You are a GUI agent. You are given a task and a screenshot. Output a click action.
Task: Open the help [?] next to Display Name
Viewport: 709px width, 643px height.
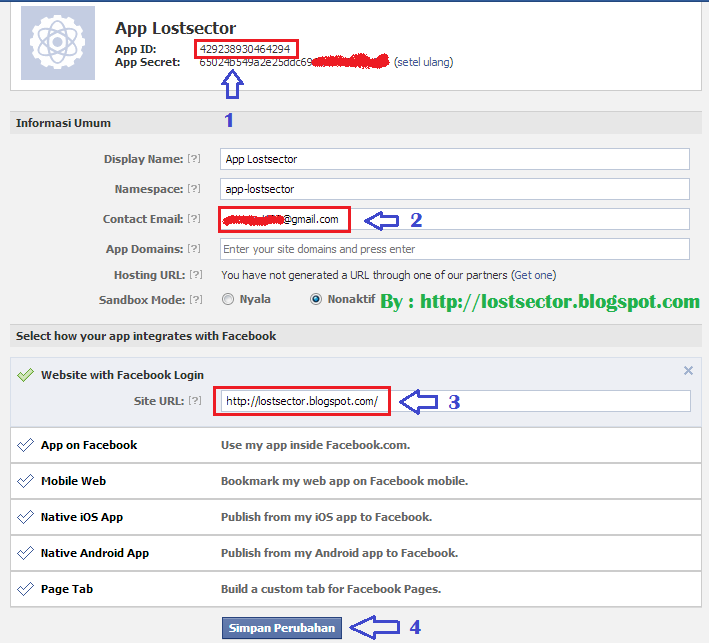pos(194,159)
